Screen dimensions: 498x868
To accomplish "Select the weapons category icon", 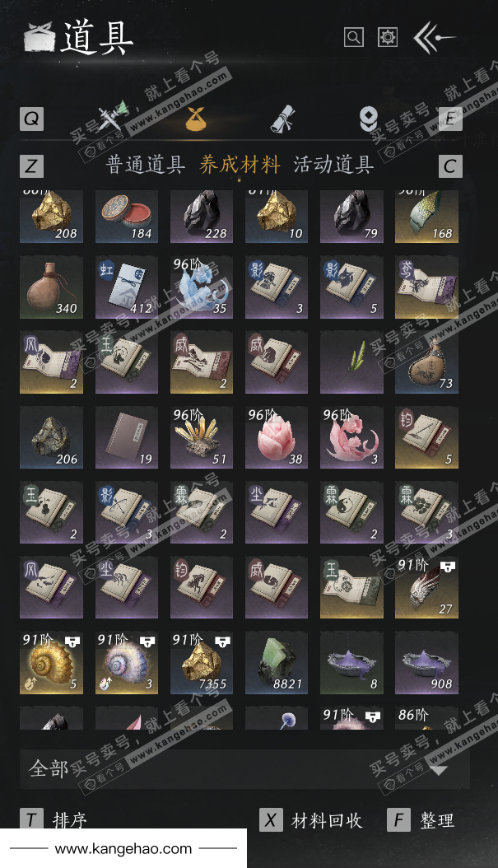I will [112, 117].
